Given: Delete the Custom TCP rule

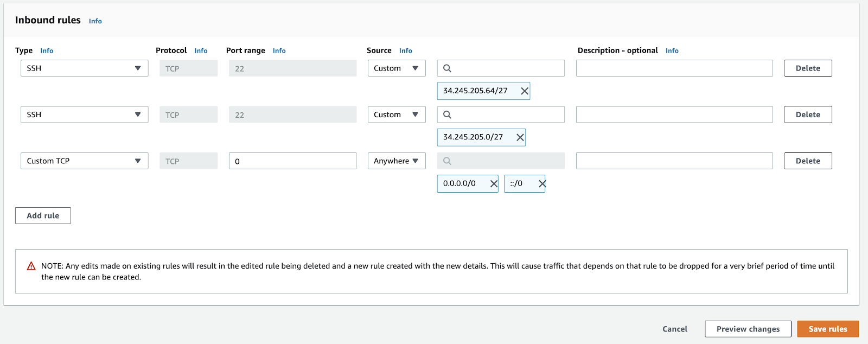Looking at the screenshot, I should pyautogui.click(x=808, y=161).
